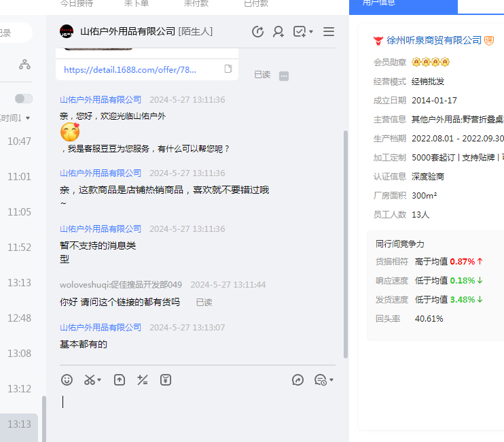Click into the message input field
The height and width of the screenshot is (442, 504).
click(197, 408)
